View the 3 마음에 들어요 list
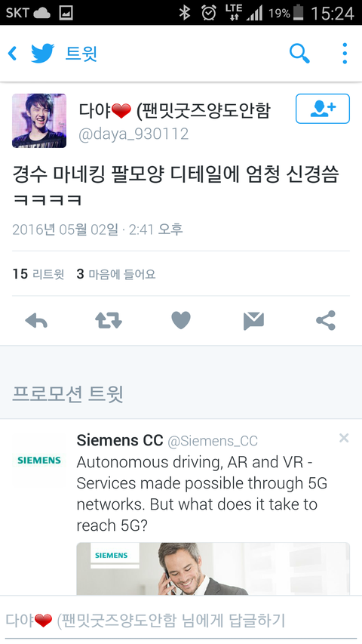Viewport: 362px width, 644px height. [x=116, y=274]
